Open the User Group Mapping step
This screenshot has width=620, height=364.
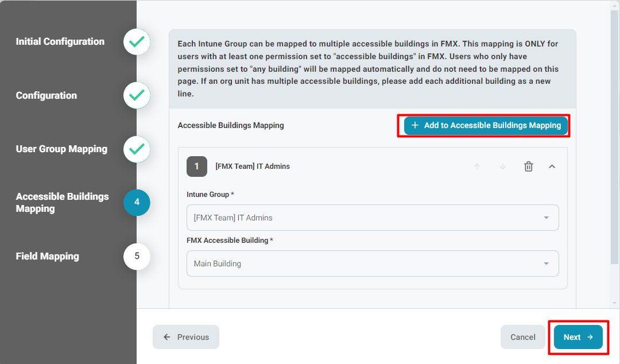[61, 149]
